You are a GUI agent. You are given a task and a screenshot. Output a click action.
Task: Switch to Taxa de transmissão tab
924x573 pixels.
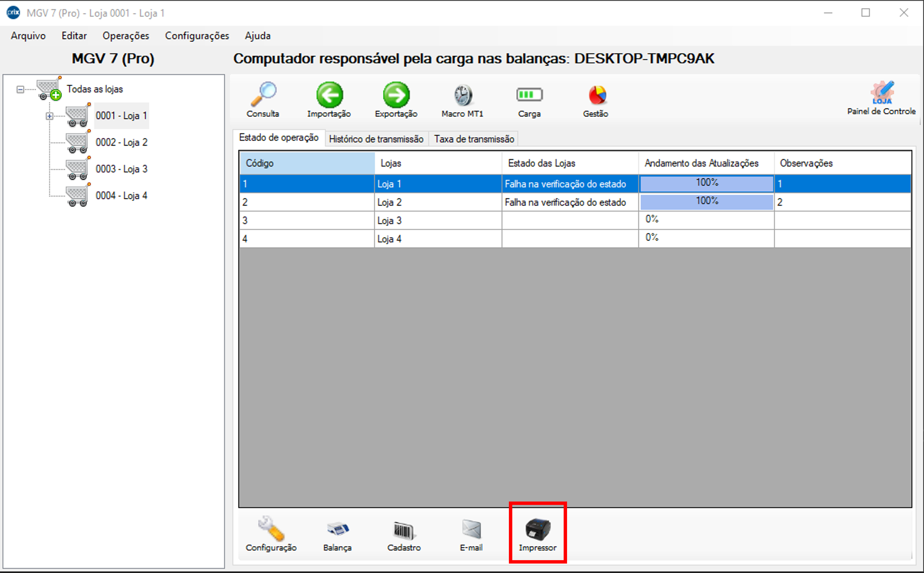click(474, 139)
